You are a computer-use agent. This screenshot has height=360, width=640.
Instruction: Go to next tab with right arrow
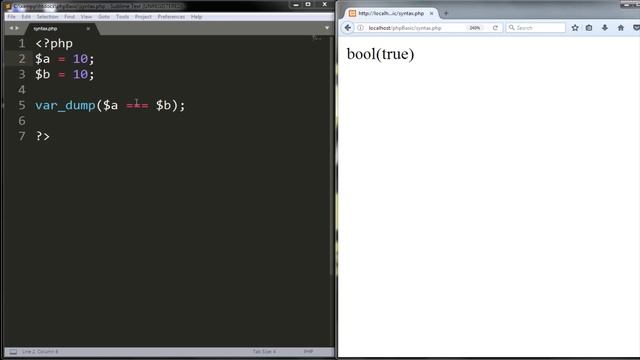click(17, 28)
